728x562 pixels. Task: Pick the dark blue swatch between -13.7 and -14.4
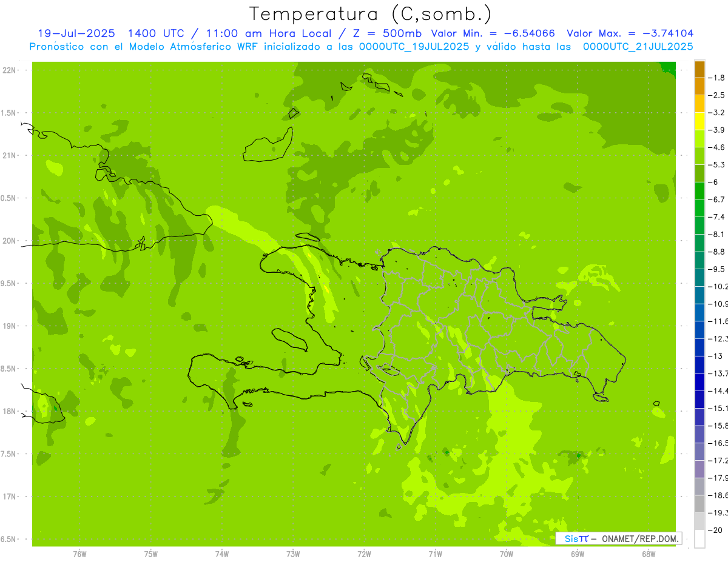tap(699, 382)
